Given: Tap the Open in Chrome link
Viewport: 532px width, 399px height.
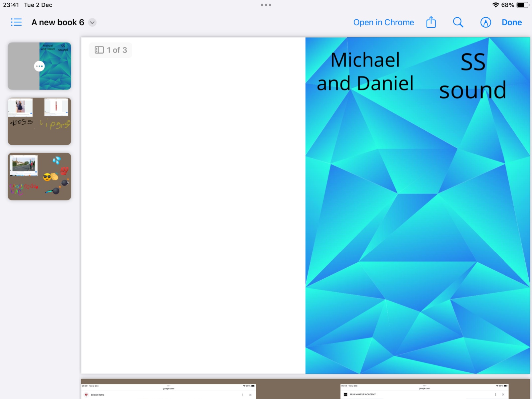Looking at the screenshot, I should [383, 22].
